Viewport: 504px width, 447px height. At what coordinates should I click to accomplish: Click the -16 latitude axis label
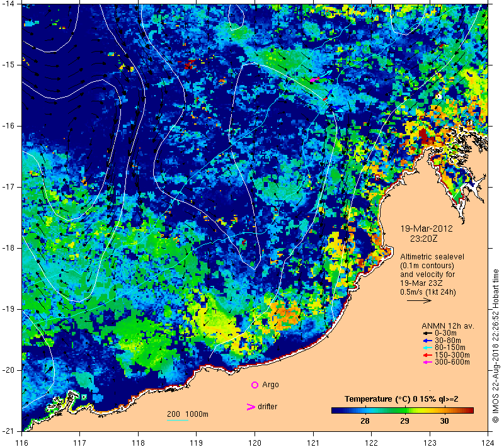(8, 126)
